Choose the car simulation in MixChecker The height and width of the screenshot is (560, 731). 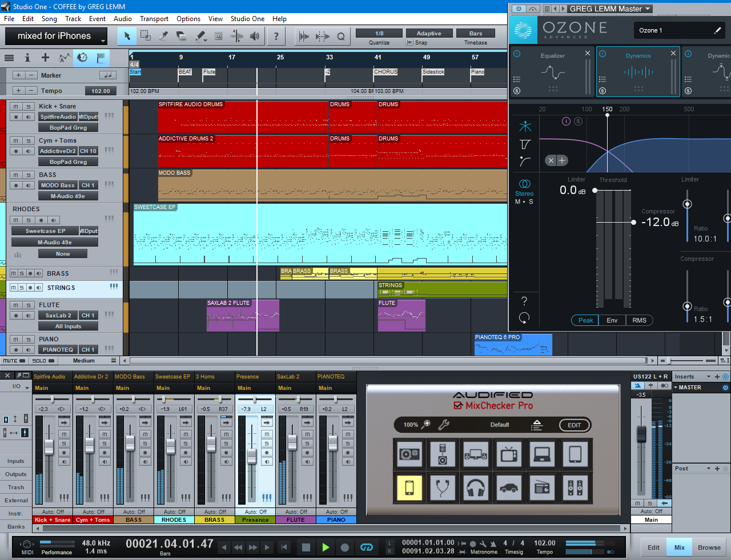[x=509, y=488]
